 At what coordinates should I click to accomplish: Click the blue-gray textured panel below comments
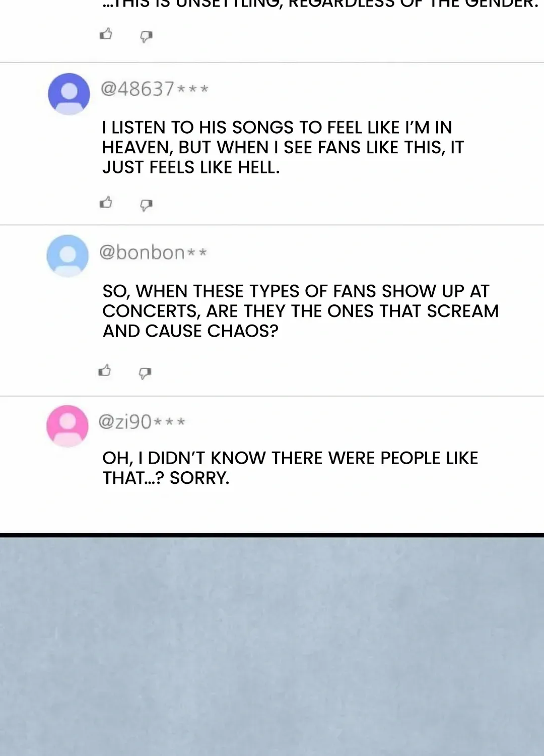[272, 646]
